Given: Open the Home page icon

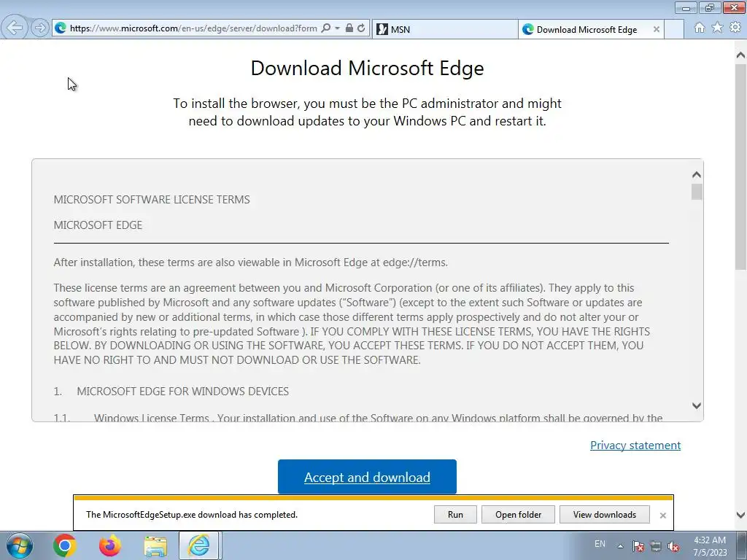Looking at the screenshot, I should pos(700,28).
